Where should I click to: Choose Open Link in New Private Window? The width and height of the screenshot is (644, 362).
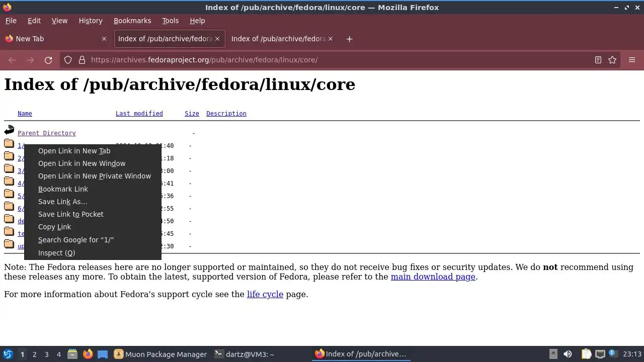click(x=93, y=176)
